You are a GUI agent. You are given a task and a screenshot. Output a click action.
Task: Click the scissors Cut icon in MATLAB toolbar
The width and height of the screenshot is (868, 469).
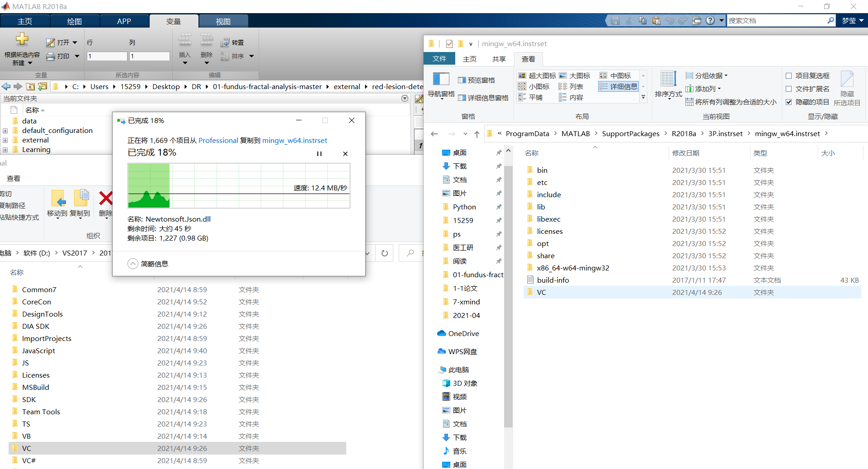coord(629,20)
